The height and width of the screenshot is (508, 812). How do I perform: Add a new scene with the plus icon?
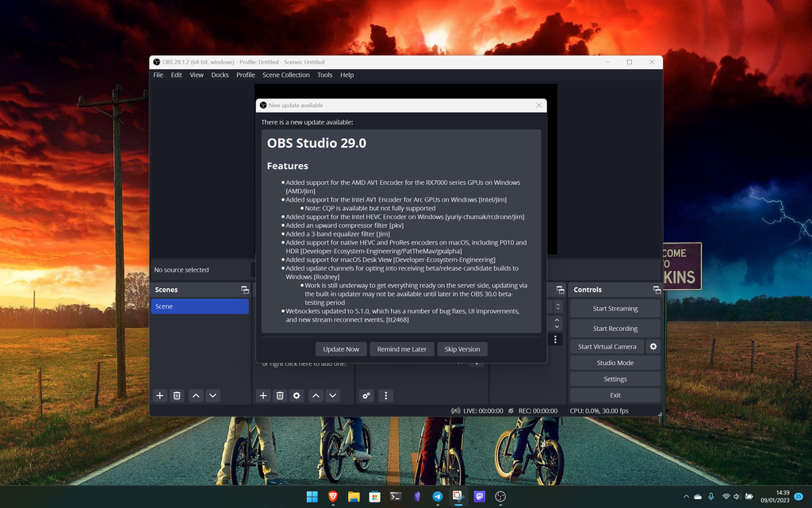click(159, 395)
